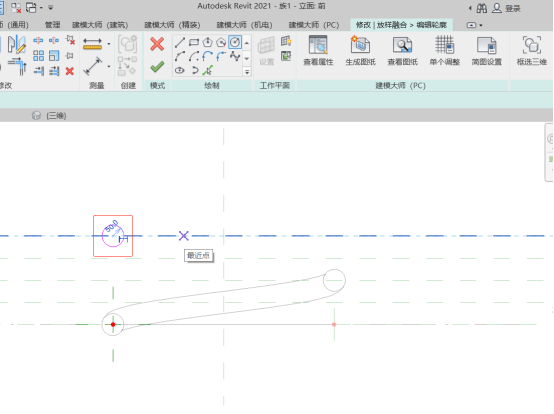
Task: Select the Spline draw tool
Action: [235, 57]
